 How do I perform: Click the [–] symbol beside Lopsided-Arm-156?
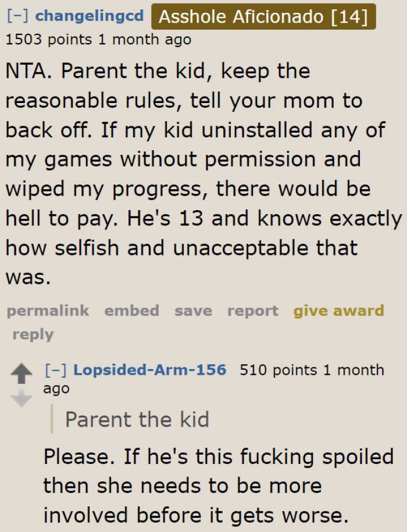(x=55, y=370)
